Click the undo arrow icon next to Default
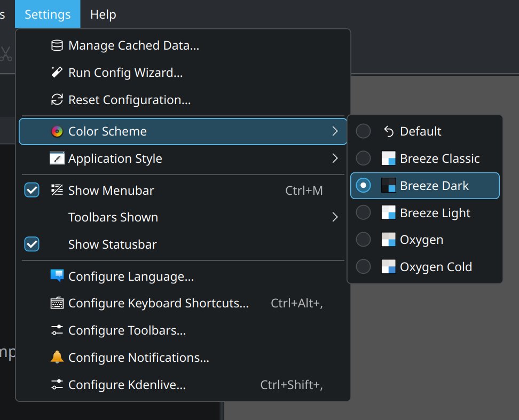The height and width of the screenshot is (420, 519). [389, 131]
